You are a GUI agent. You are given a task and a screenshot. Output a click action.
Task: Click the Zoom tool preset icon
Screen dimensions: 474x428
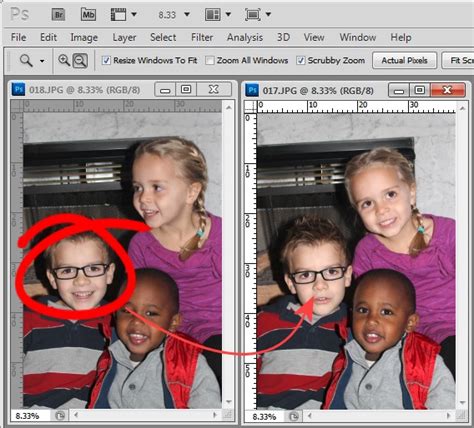(x=26, y=61)
